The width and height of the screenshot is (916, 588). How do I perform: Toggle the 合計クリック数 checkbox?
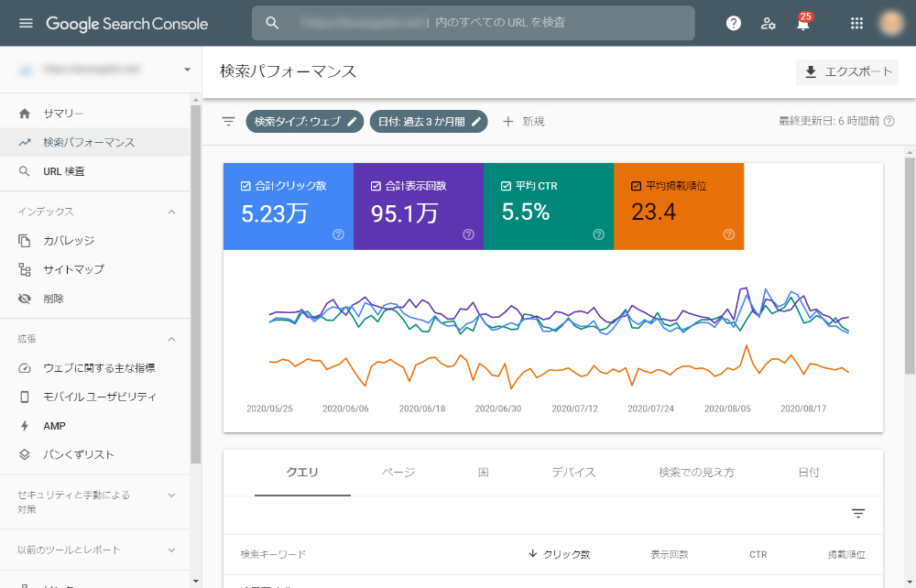245,186
